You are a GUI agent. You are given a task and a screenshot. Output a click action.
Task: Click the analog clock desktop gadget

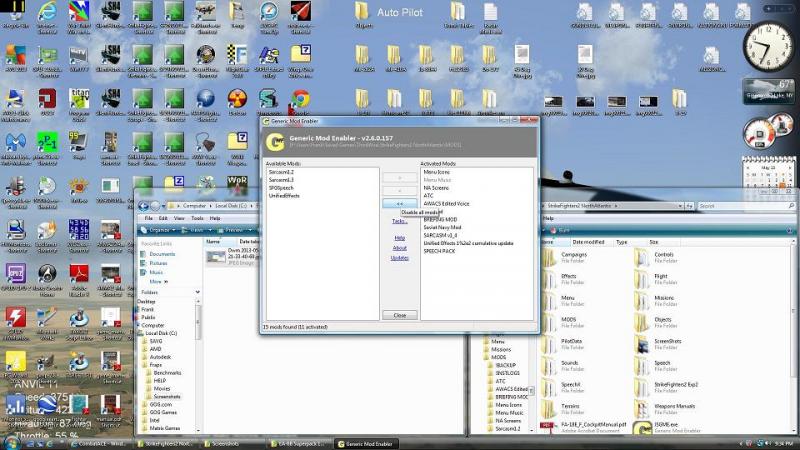pyautogui.click(x=768, y=47)
